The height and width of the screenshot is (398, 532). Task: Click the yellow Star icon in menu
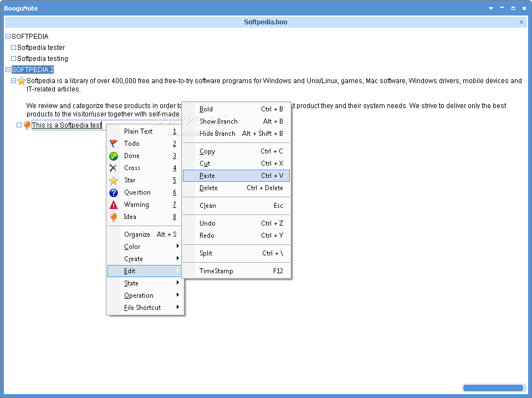(x=113, y=180)
